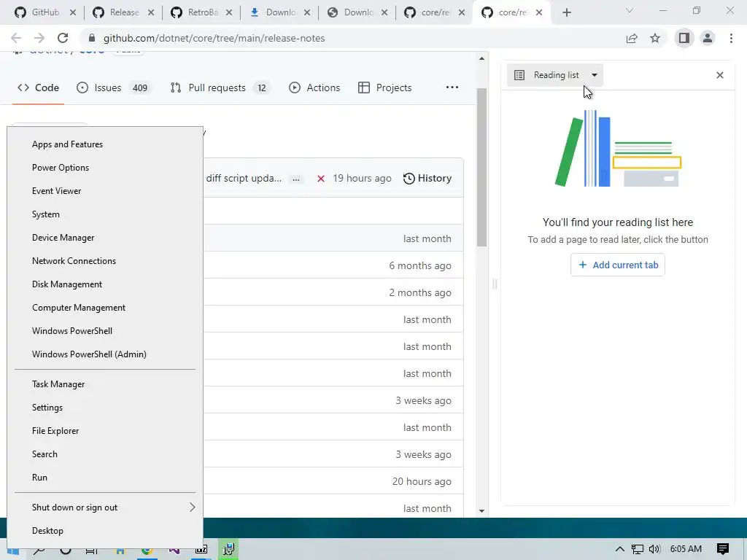Launch Windows PowerShell (non-admin)
The height and width of the screenshot is (560, 747).
105,331
